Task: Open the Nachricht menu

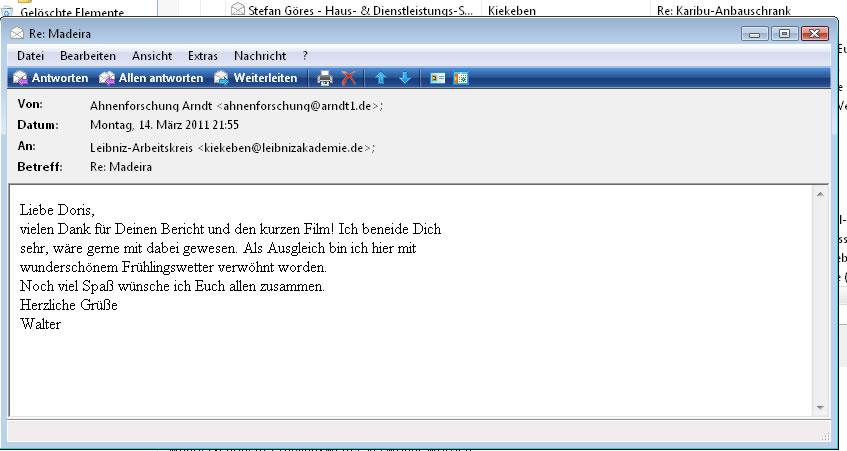Action: point(259,56)
